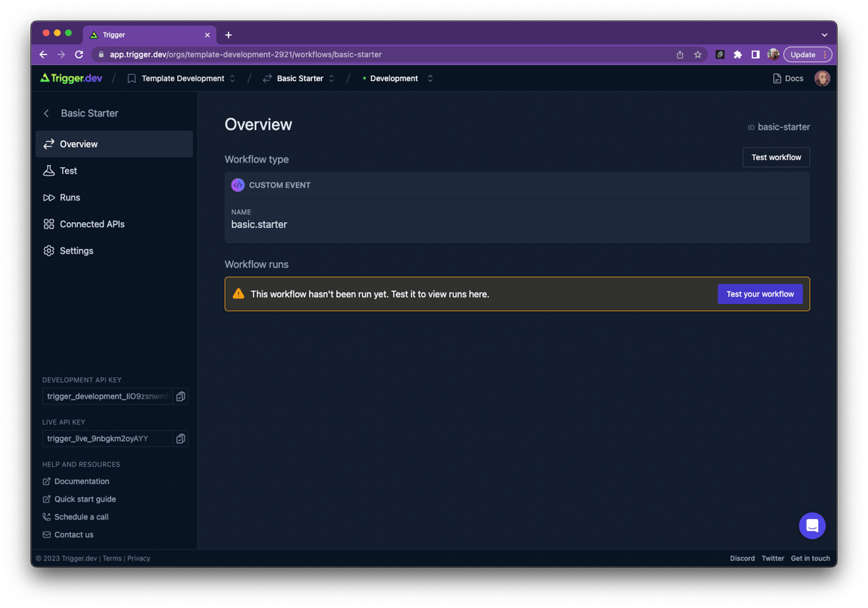Screen dimensions: 868x608
Task: Copy the live API key
Action: pos(181,439)
